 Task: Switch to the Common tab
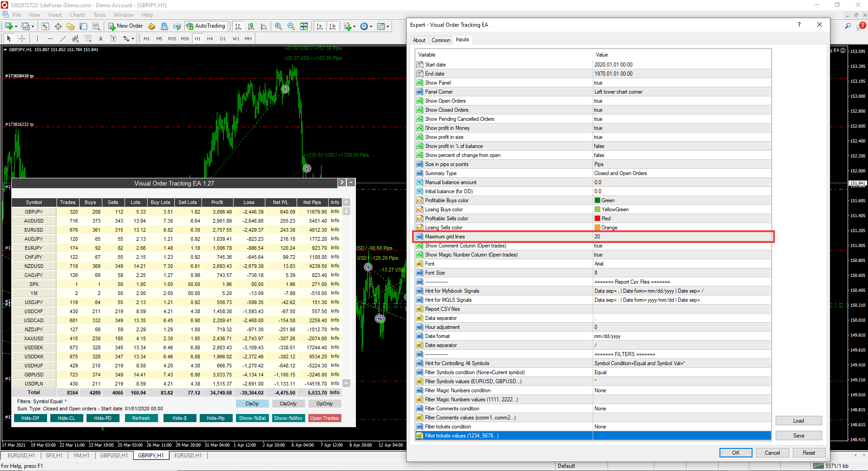coord(441,40)
